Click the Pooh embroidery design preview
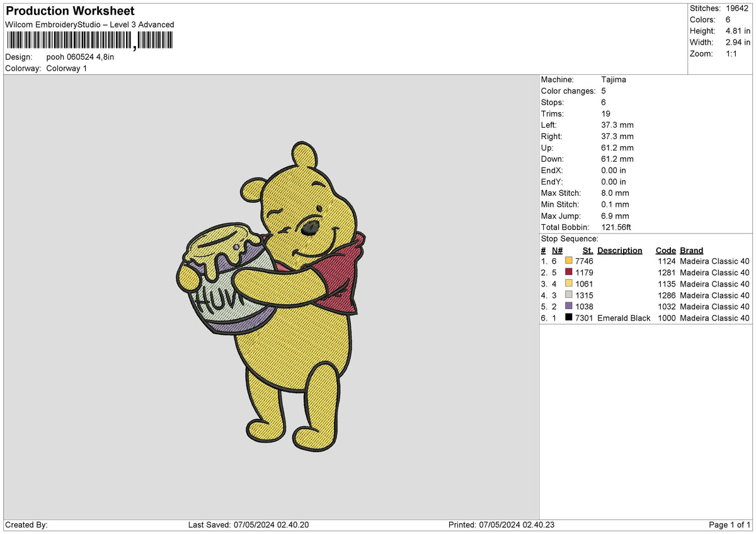This screenshot has width=756, height=534. tap(270, 297)
